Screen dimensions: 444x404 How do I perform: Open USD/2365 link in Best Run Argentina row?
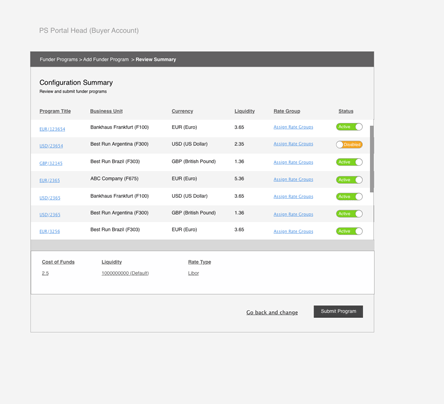50,215
